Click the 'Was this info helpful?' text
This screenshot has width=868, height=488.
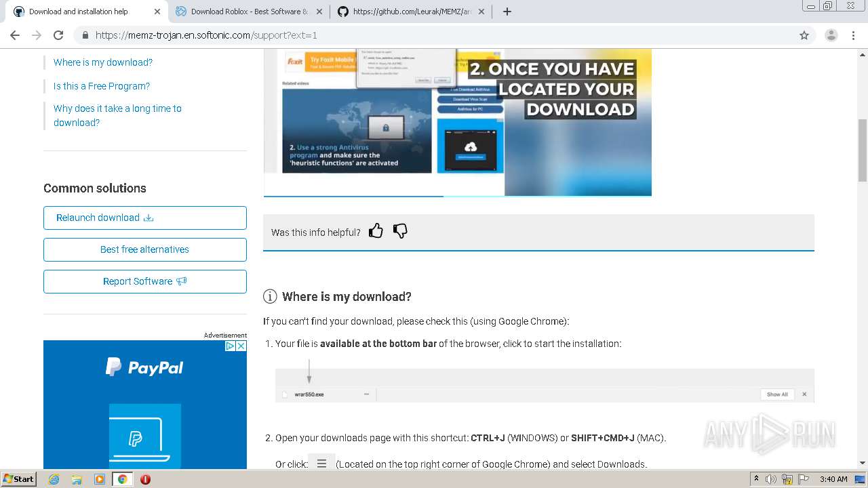[x=316, y=232]
